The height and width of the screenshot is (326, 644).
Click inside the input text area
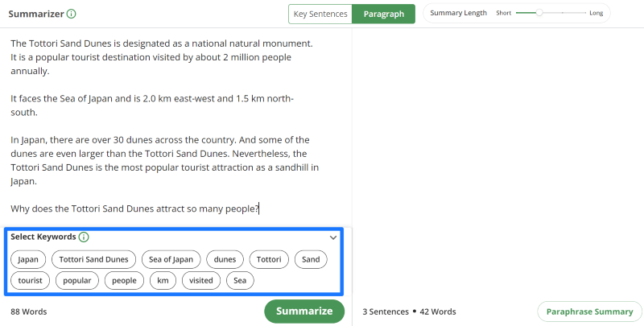[175, 127]
